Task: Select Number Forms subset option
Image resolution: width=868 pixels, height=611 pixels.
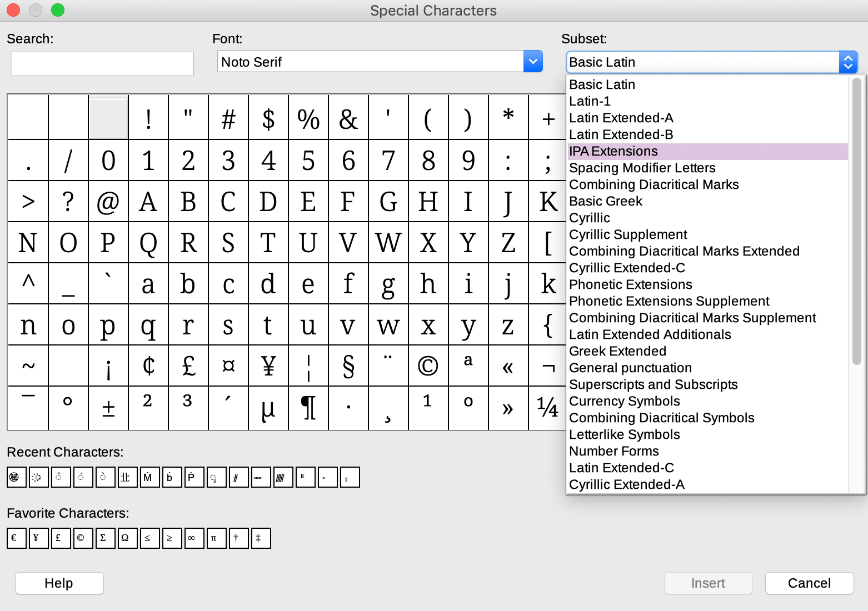Action: pos(707,451)
